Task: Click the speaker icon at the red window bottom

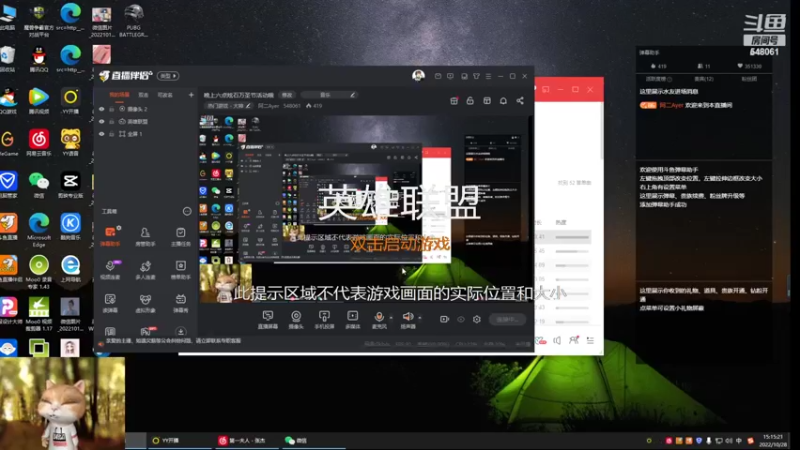Action: (x=557, y=340)
